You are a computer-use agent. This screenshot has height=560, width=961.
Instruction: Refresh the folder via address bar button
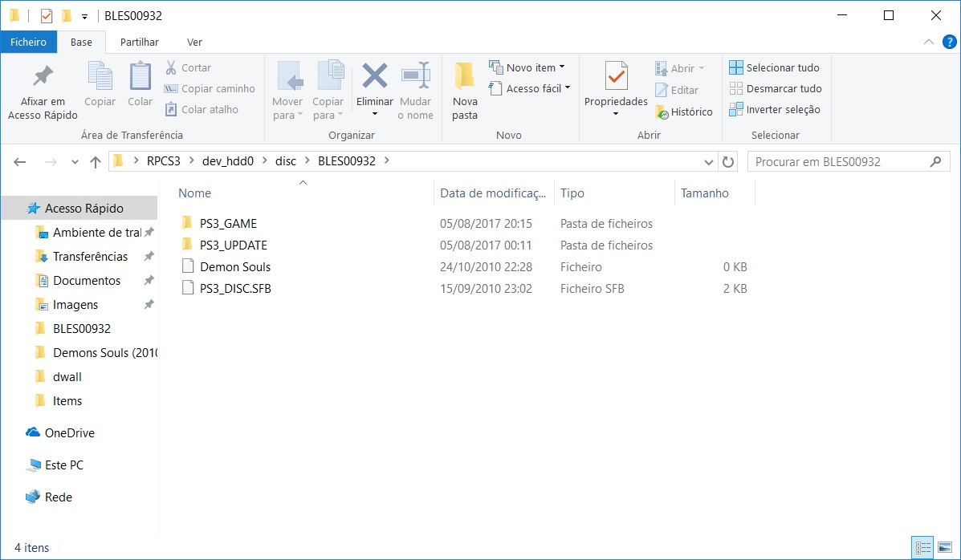click(x=728, y=161)
